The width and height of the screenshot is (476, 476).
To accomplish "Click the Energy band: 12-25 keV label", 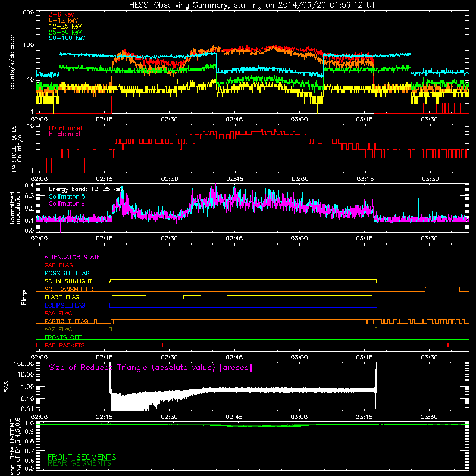I will click(x=86, y=189).
